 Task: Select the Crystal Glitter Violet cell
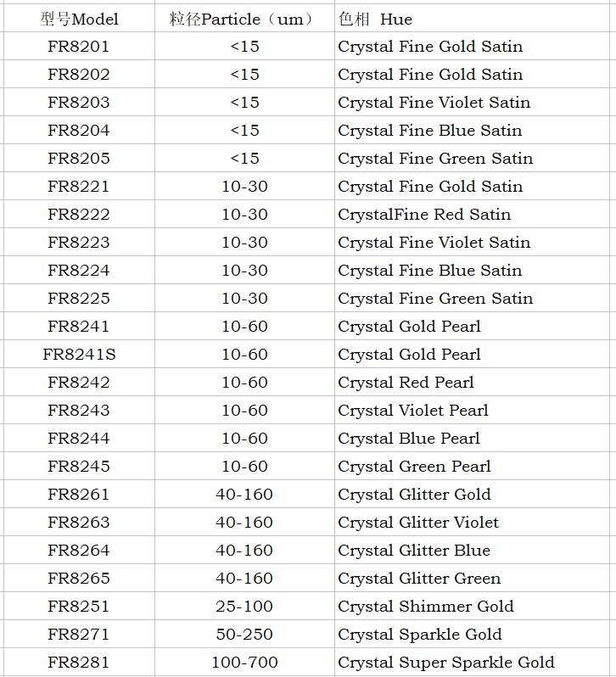click(418, 523)
